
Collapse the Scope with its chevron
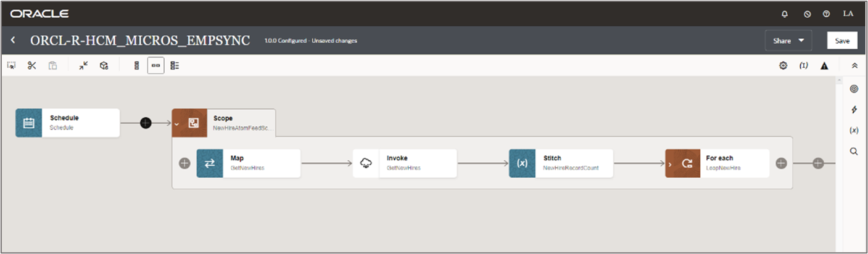click(176, 123)
